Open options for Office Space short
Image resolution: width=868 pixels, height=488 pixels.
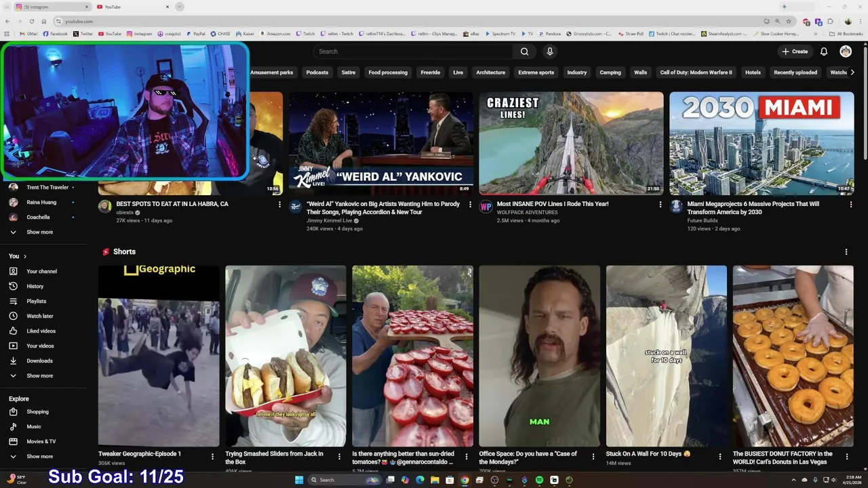coord(593,457)
